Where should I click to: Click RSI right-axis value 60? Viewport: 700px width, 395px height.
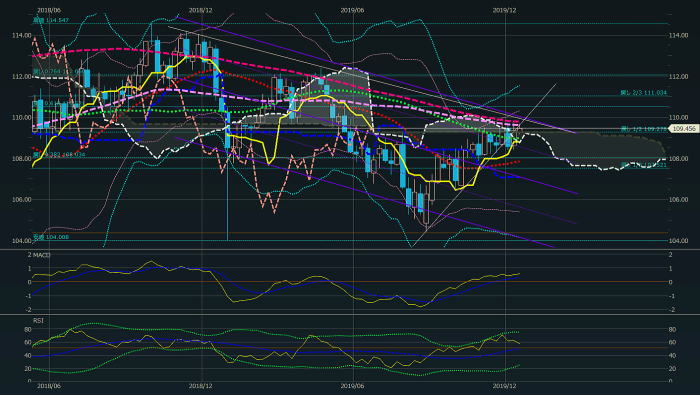point(672,342)
